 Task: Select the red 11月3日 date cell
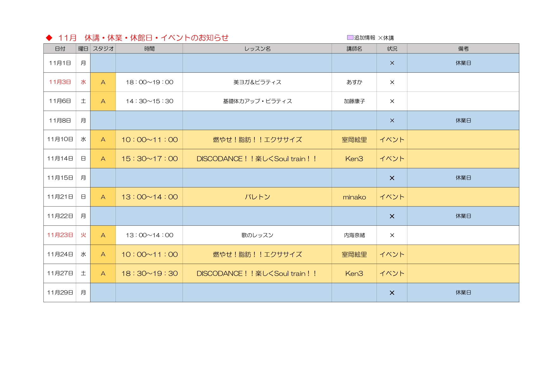(x=60, y=82)
